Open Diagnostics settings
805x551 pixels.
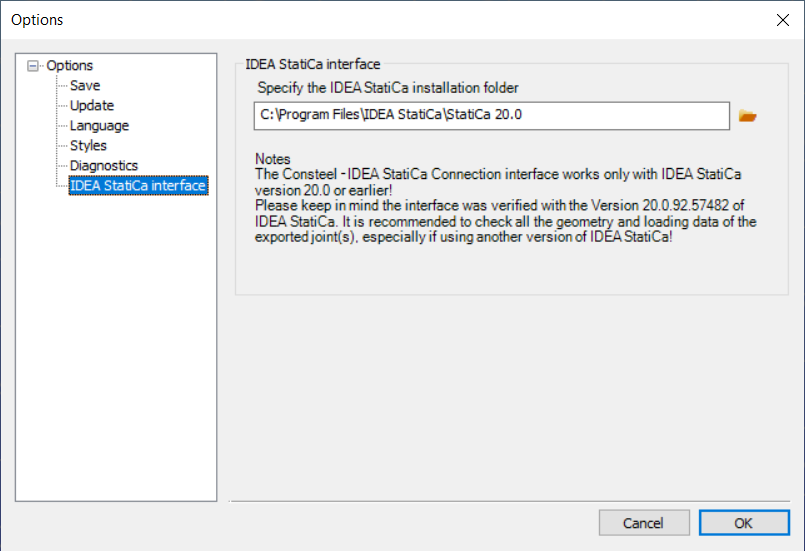click(x=104, y=165)
